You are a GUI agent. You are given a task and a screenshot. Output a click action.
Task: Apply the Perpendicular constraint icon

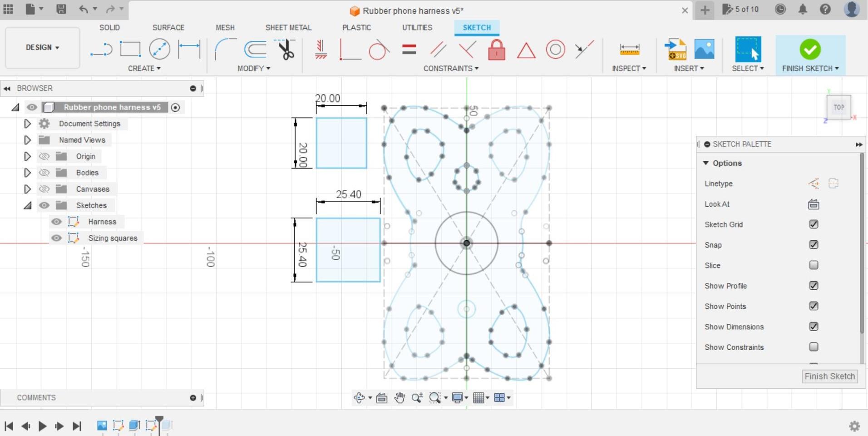click(x=350, y=49)
